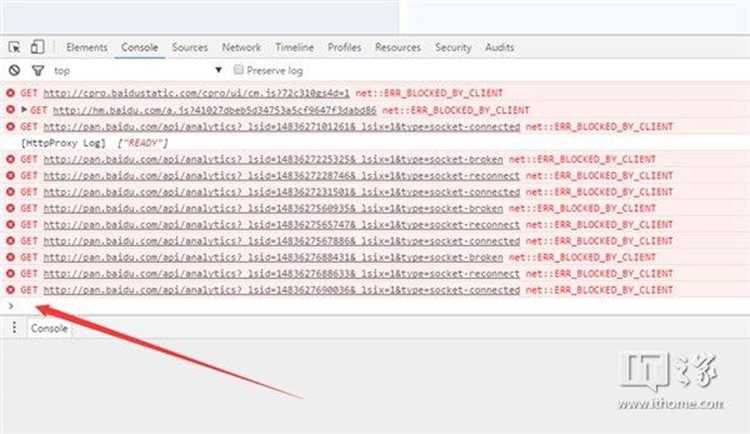Open analytics link with lsid ending 688633
Image resolution: width=750 pixels, height=434 pixels.
click(x=281, y=274)
